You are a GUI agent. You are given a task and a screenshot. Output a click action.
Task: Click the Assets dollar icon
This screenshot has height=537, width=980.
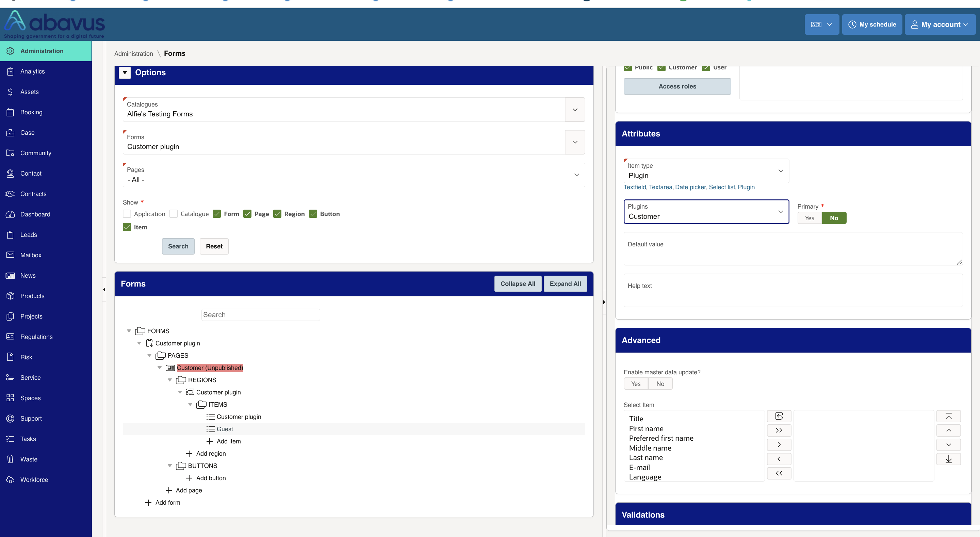(10, 92)
